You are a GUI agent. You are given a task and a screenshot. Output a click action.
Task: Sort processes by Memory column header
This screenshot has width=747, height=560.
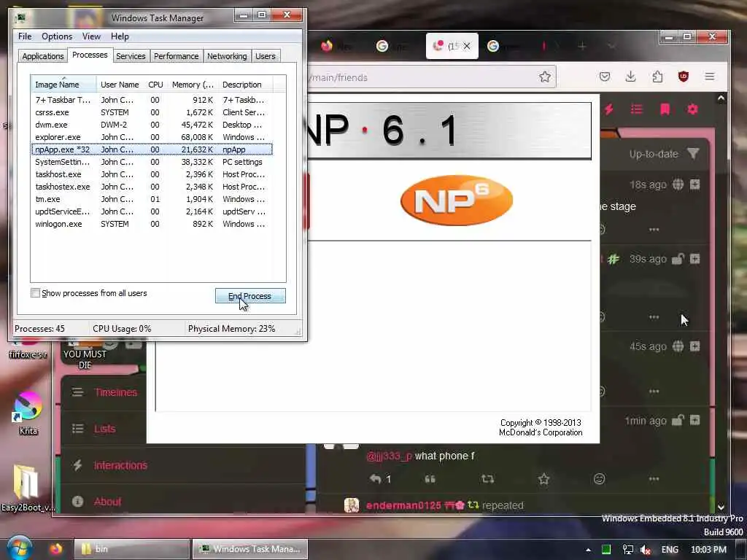point(193,85)
